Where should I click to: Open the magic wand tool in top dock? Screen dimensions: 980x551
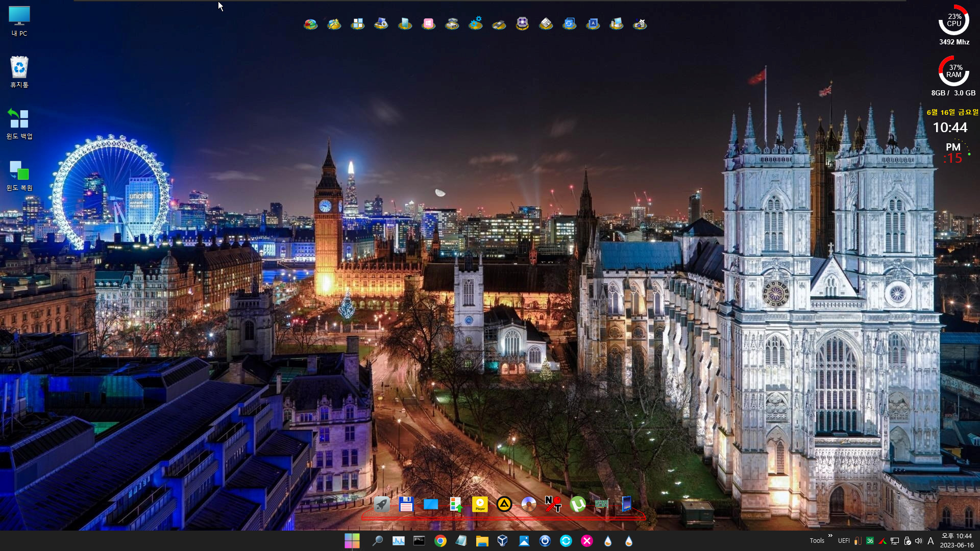tap(334, 24)
